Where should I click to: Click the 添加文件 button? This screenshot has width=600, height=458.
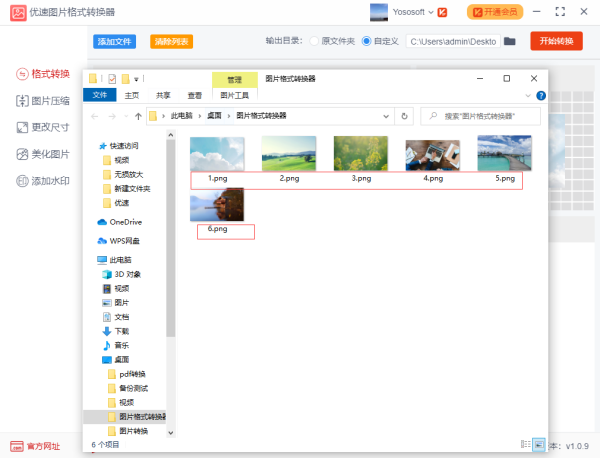(115, 41)
